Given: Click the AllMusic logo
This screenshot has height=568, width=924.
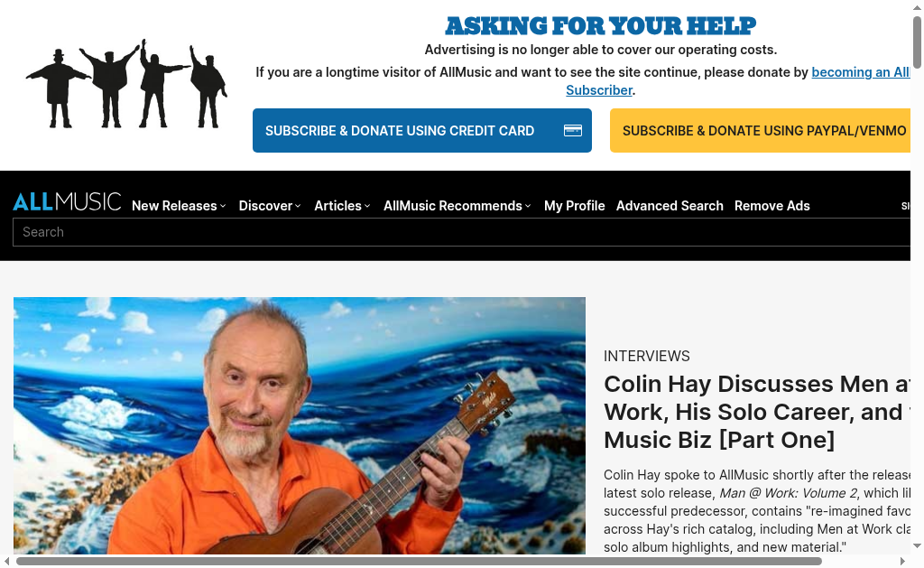Looking at the screenshot, I should pyautogui.click(x=67, y=201).
